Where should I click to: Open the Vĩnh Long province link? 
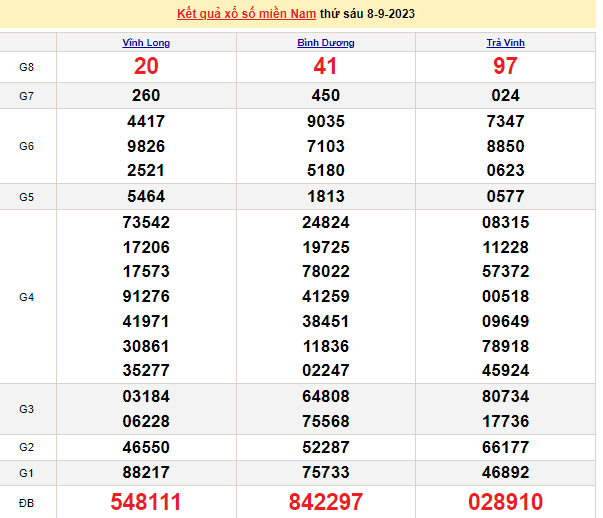click(146, 43)
